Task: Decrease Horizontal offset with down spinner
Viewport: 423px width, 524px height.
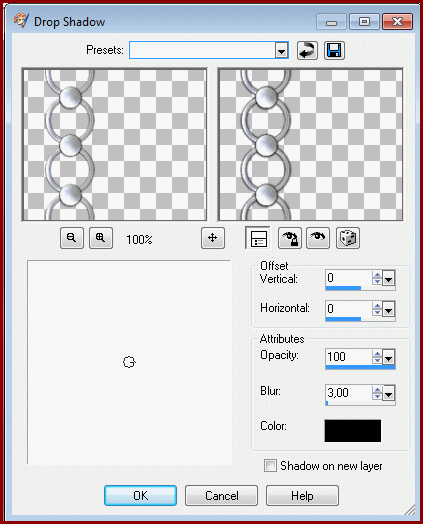Action: click(x=377, y=312)
